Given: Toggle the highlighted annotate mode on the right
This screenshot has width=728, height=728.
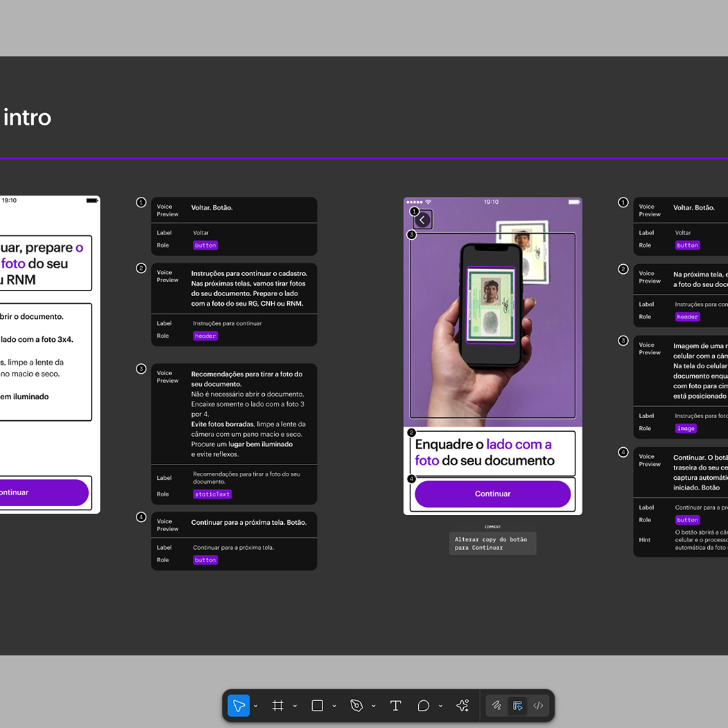Looking at the screenshot, I should (517, 705).
